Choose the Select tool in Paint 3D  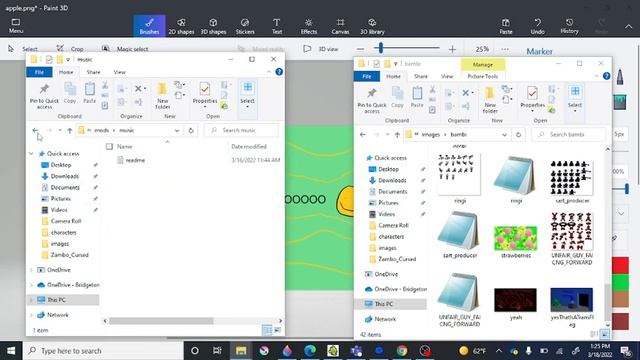coord(23,49)
